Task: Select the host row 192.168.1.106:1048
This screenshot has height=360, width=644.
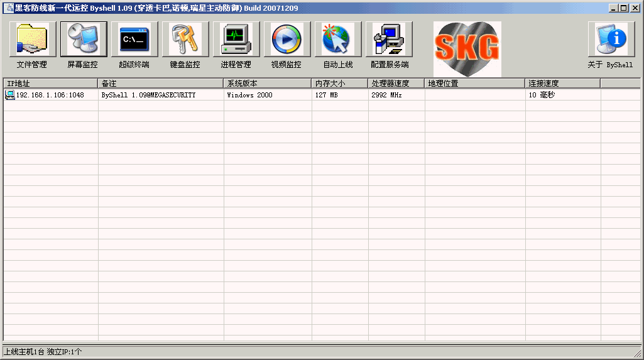Action: pos(50,95)
